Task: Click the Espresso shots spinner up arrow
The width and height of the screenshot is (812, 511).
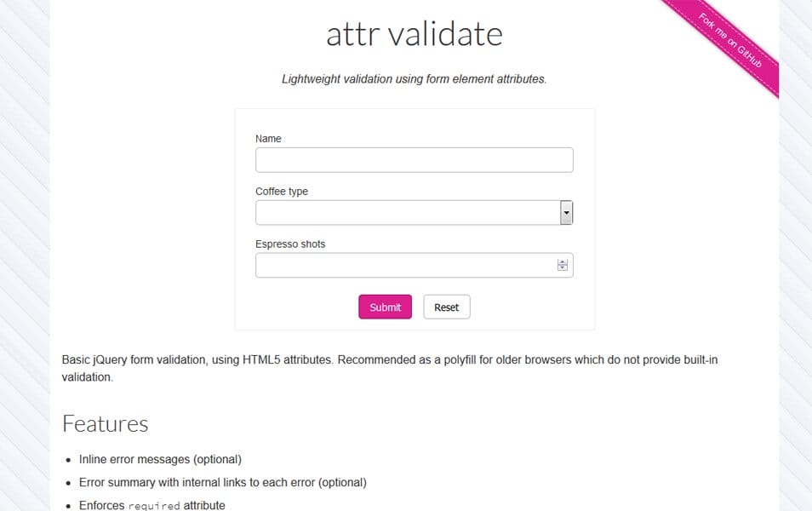Action: coord(562,261)
